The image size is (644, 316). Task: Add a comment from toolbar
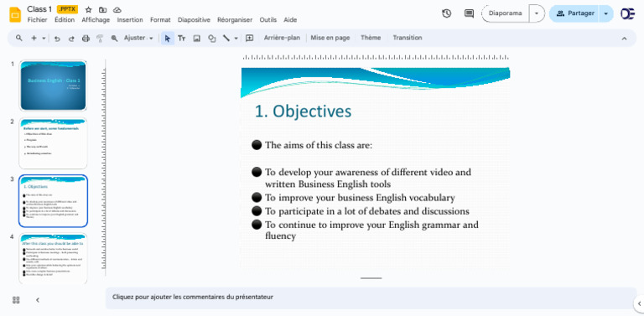pyautogui.click(x=249, y=39)
